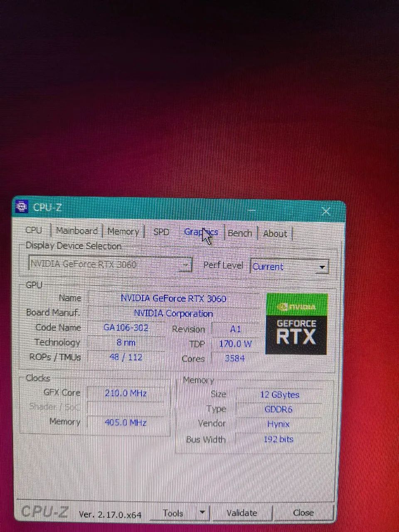
Task: Go to the Bench tab
Action: click(240, 233)
